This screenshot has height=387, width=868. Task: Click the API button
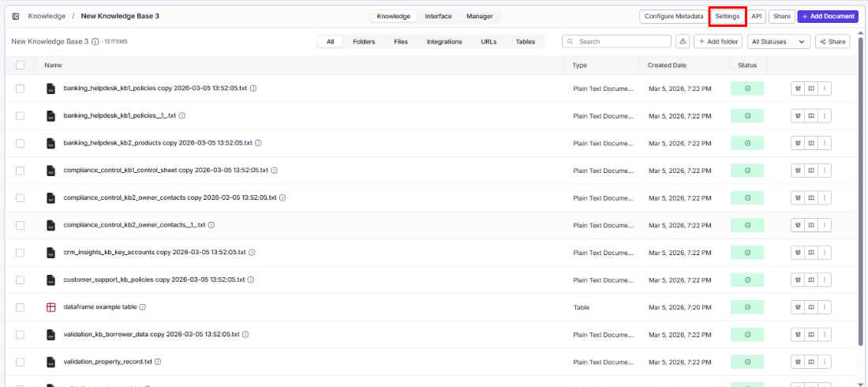(757, 16)
